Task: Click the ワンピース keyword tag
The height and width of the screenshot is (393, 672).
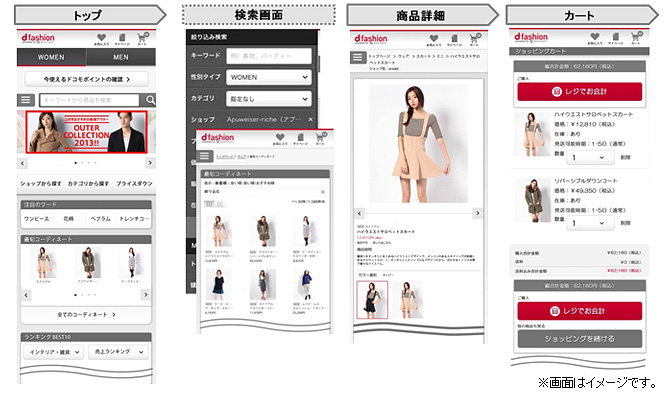Action: click(36, 219)
